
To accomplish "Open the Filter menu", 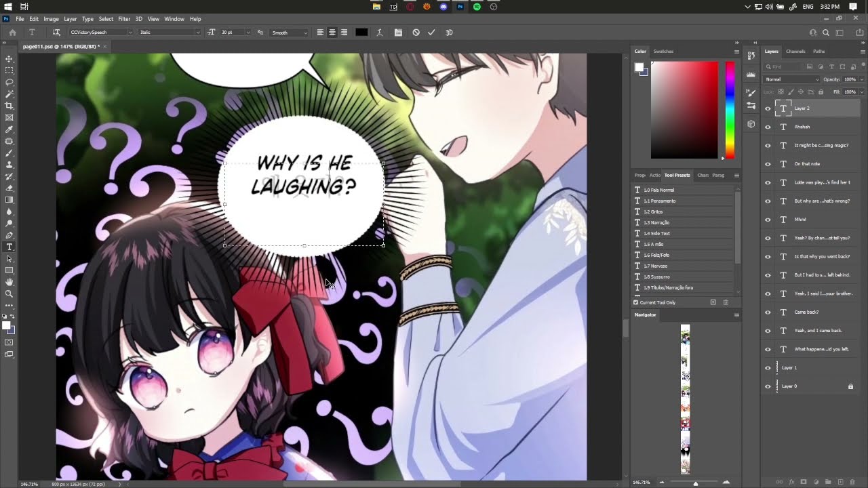I will point(124,19).
